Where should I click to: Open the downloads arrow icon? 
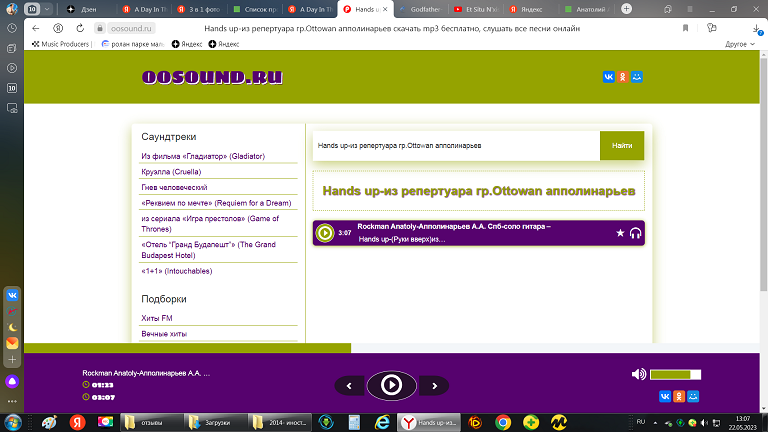757,29
